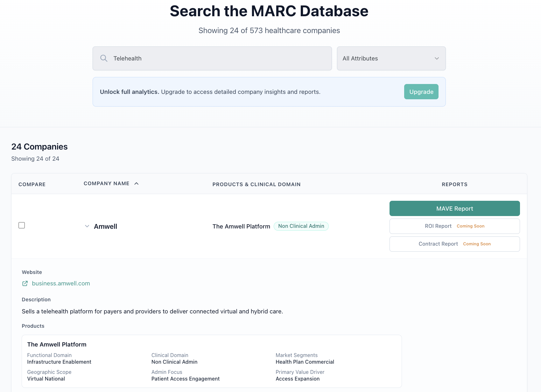This screenshot has height=392, width=541.
Task: Enable comparison by ticking the Amwell checkbox
Action: click(22, 225)
